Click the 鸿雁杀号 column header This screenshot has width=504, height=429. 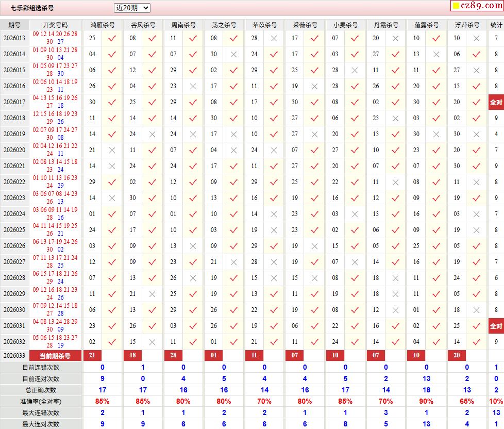point(103,25)
